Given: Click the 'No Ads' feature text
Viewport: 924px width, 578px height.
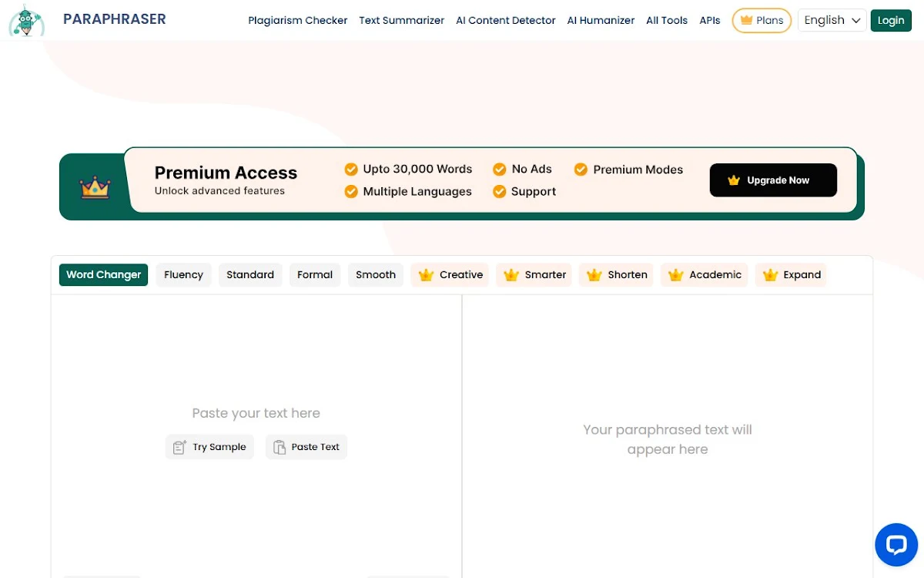Looking at the screenshot, I should 532,169.
